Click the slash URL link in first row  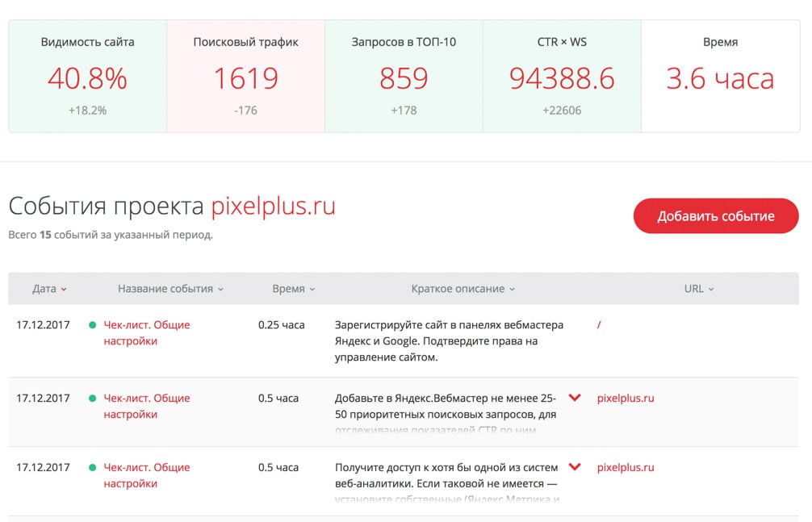pyautogui.click(x=599, y=325)
